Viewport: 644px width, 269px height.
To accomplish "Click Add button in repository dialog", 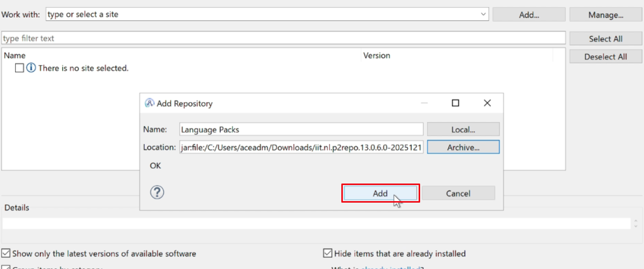I will 380,193.
